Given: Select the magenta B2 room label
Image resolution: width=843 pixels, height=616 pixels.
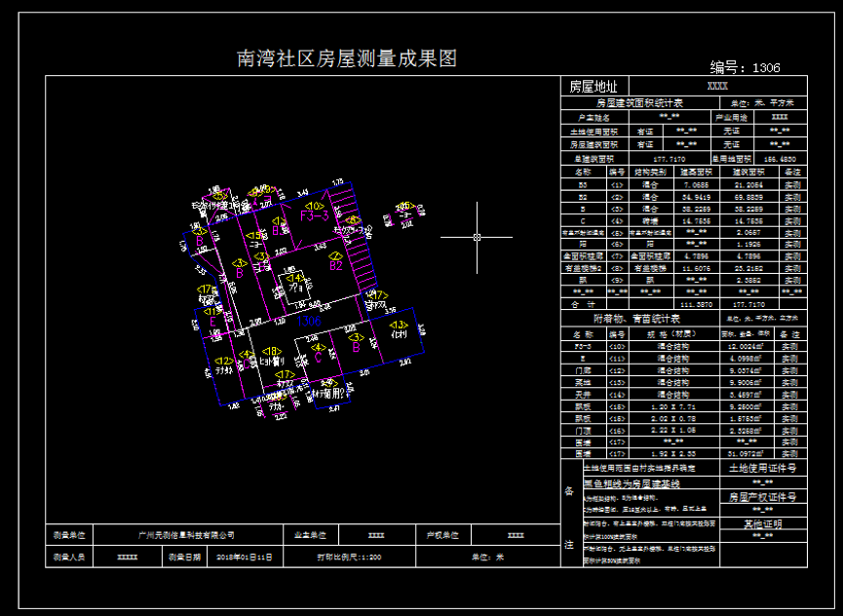Looking at the screenshot, I should (334, 263).
